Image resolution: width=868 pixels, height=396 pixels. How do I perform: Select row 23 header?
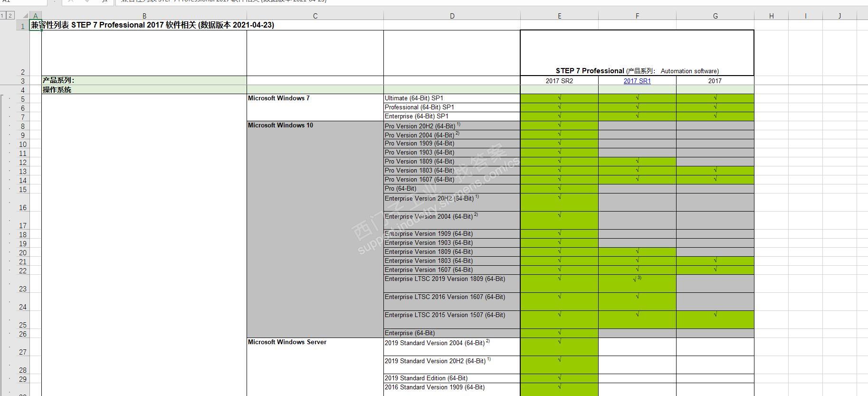(22, 284)
